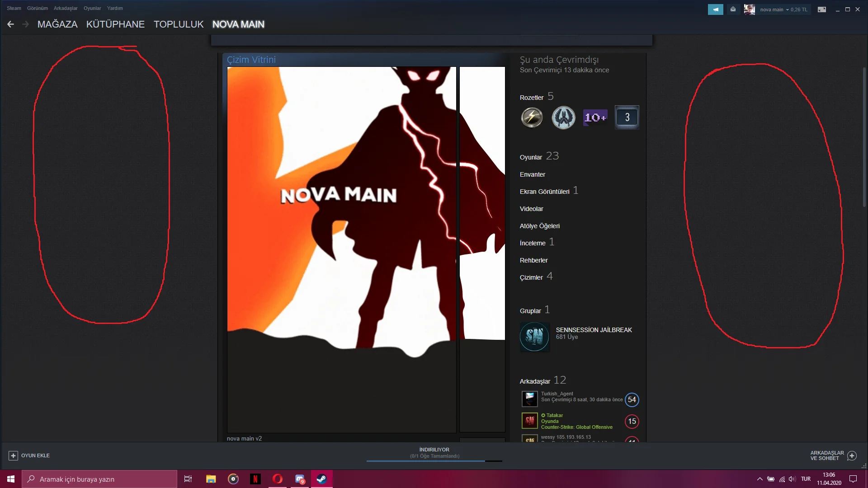Click the announcements megaphone icon
The width and height of the screenshot is (868, 488).
tap(715, 9)
